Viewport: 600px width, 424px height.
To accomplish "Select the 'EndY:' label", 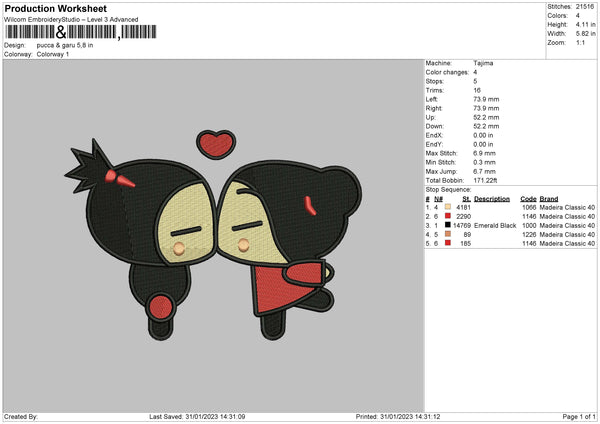I will point(434,144).
